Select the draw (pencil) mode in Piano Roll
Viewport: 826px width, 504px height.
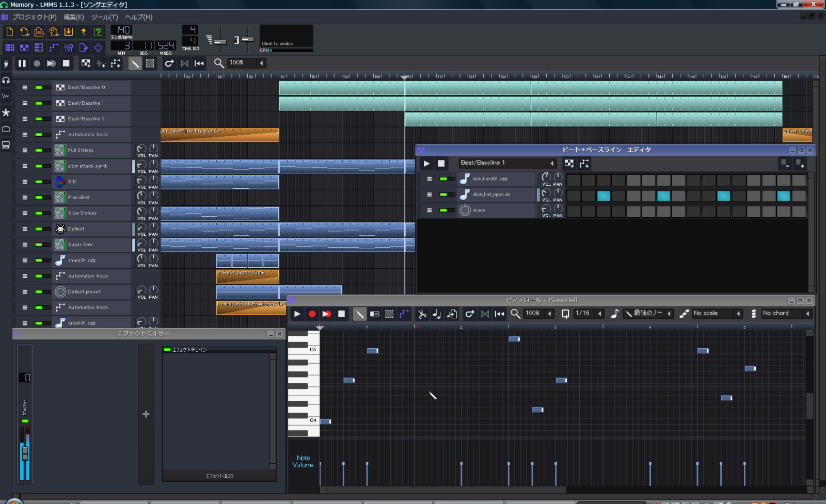(360, 314)
